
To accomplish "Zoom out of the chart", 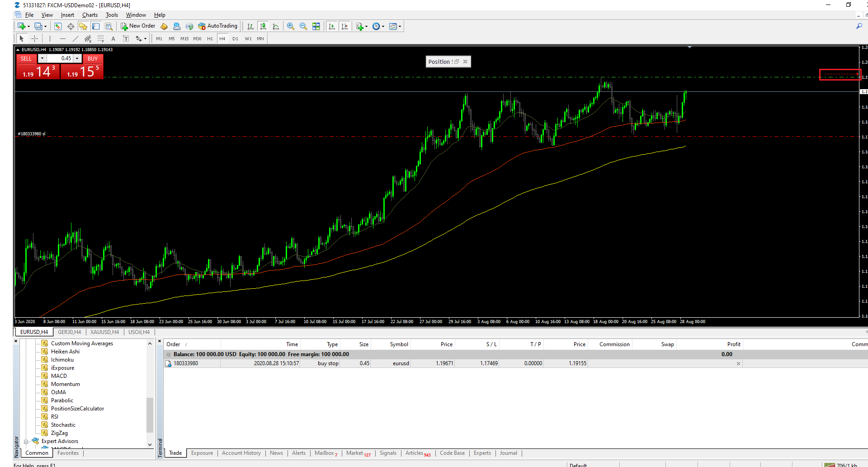I will pos(303,26).
